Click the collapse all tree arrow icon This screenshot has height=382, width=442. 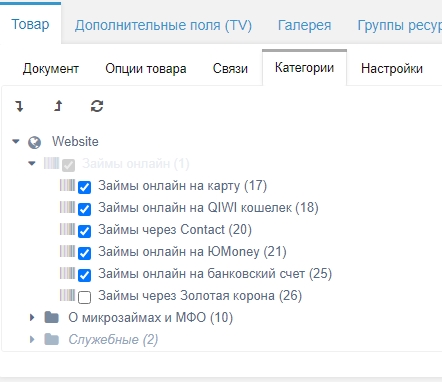(x=58, y=106)
